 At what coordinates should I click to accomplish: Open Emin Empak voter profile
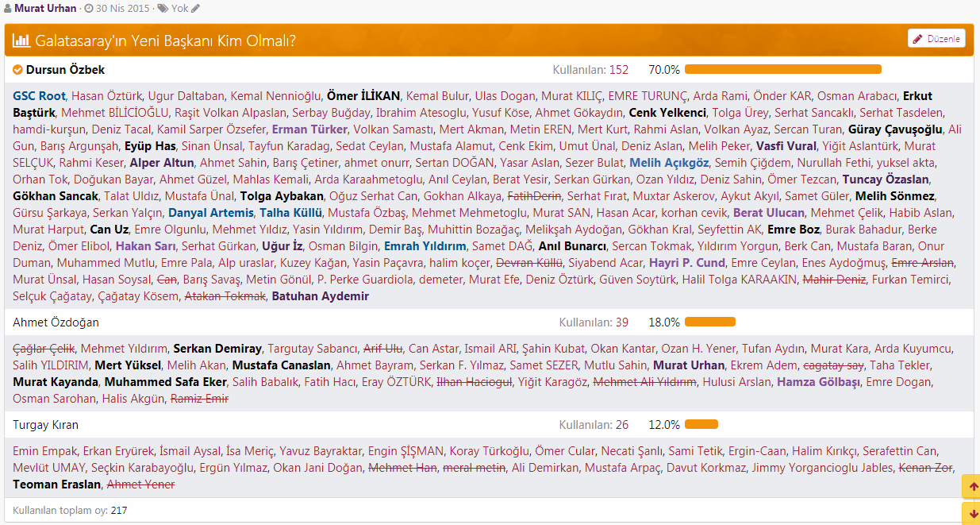pos(44,451)
